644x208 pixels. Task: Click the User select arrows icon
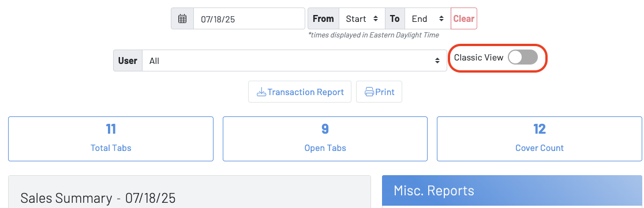pos(437,60)
